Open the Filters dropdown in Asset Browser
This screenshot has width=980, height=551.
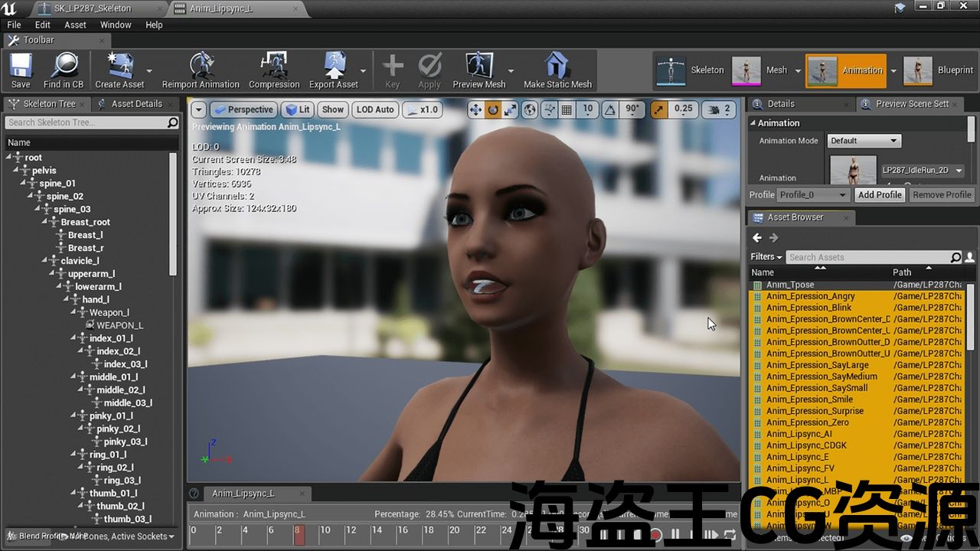coord(766,257)
